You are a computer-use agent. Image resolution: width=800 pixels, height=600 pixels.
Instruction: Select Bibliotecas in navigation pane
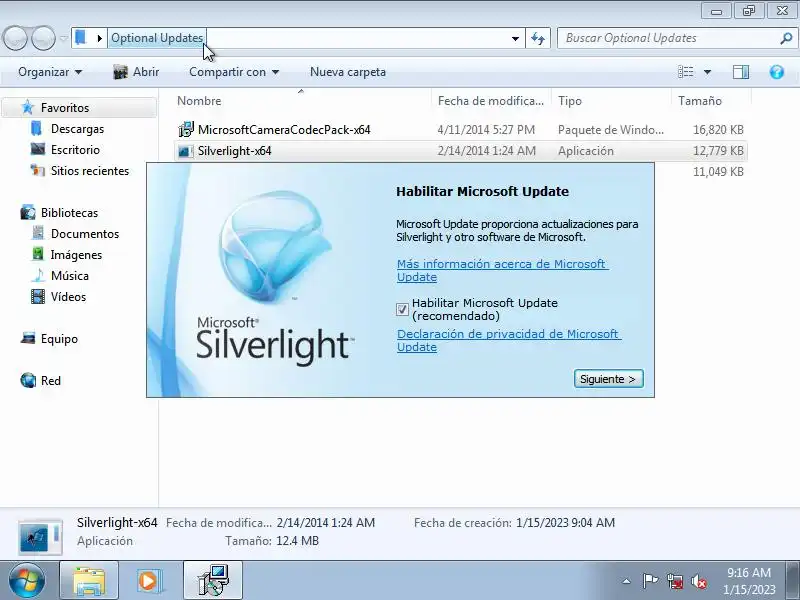pyautogui.click(x=69, y=213)
